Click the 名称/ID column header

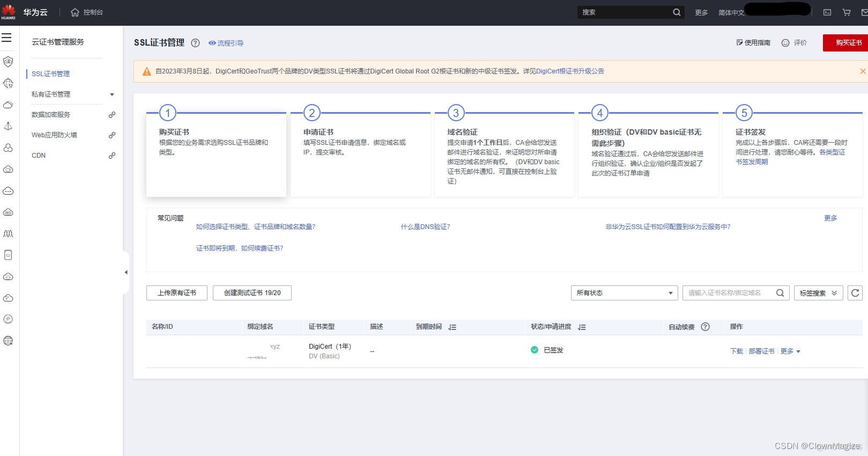coord(162,327)
